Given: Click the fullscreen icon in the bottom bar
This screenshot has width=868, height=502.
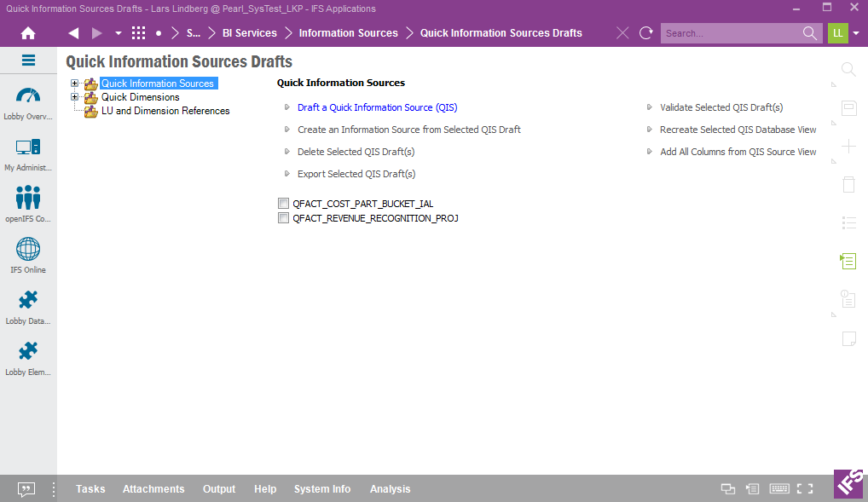Looking at the screenshot, I should click(x=804, y=489).
